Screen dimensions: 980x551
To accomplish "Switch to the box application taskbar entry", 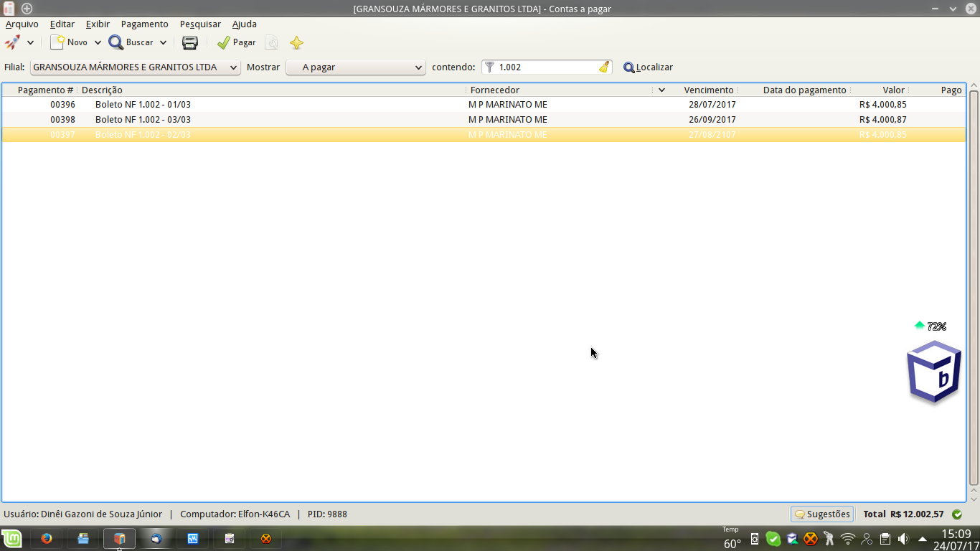I will [x=119, y=538].
